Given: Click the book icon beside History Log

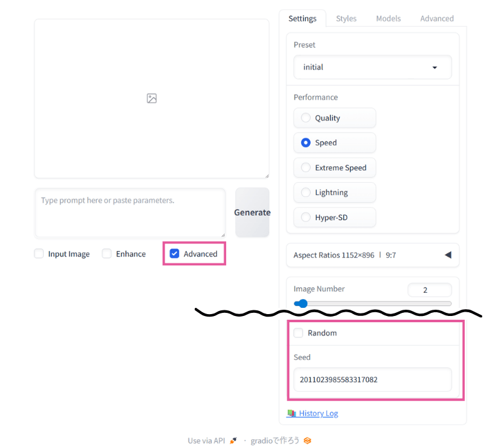Looking at the screenshot, I should click(x=291, y=413).
